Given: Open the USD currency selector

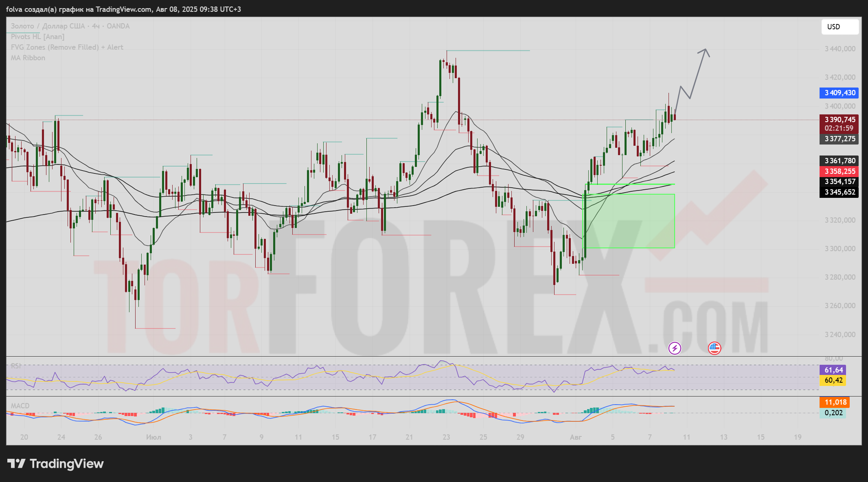Looking at the screenshot, I should pos(840,27).
